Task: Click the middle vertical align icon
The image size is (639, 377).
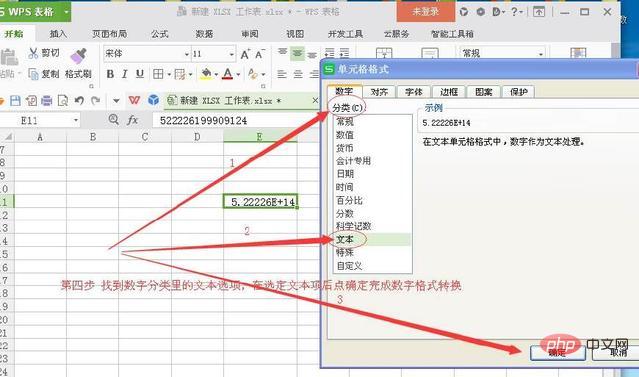Action: [297, 53]
